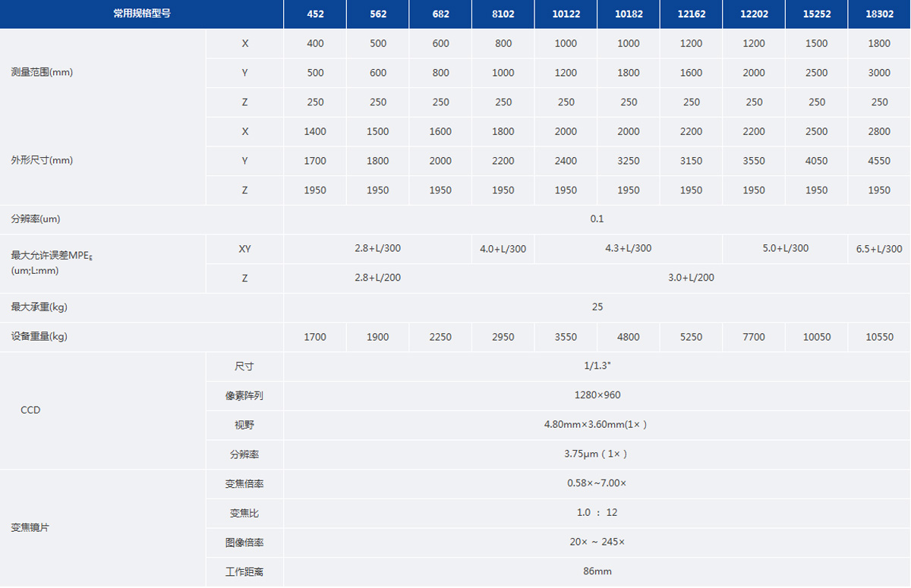This screenshot has height=588, width=911.
Task: Select the 3.0+L/200 Z error value
Action: pyautogui.click(x=691, y=278)
